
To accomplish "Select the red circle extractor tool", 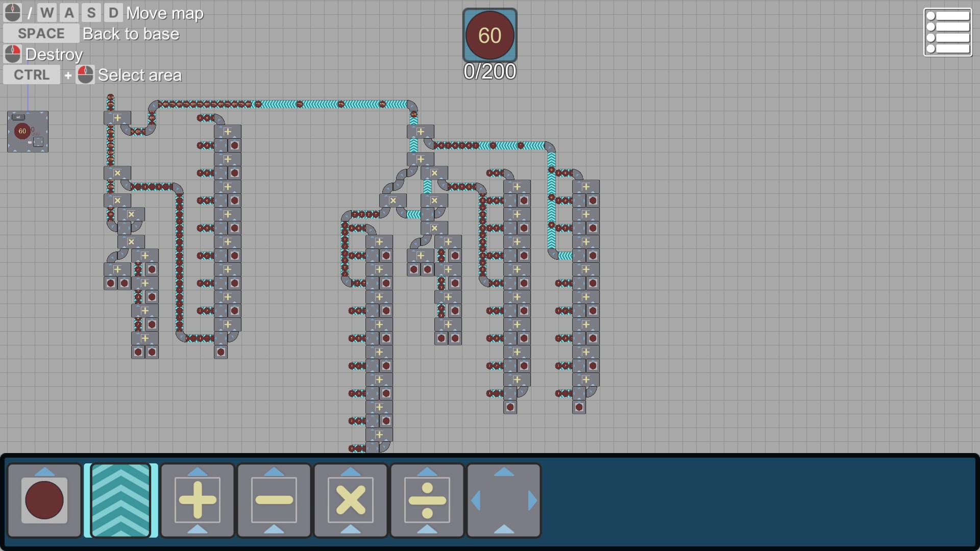I will click(x=44, y=500).
